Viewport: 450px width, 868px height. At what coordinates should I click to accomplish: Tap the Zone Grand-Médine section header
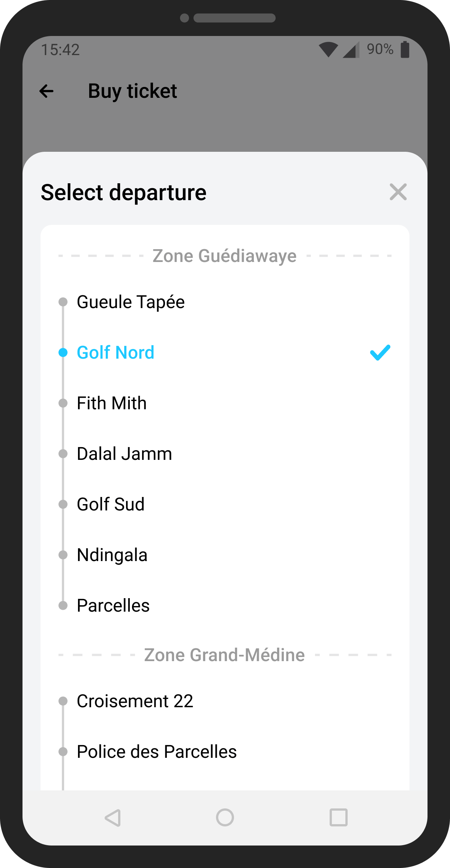pos(225,655)
